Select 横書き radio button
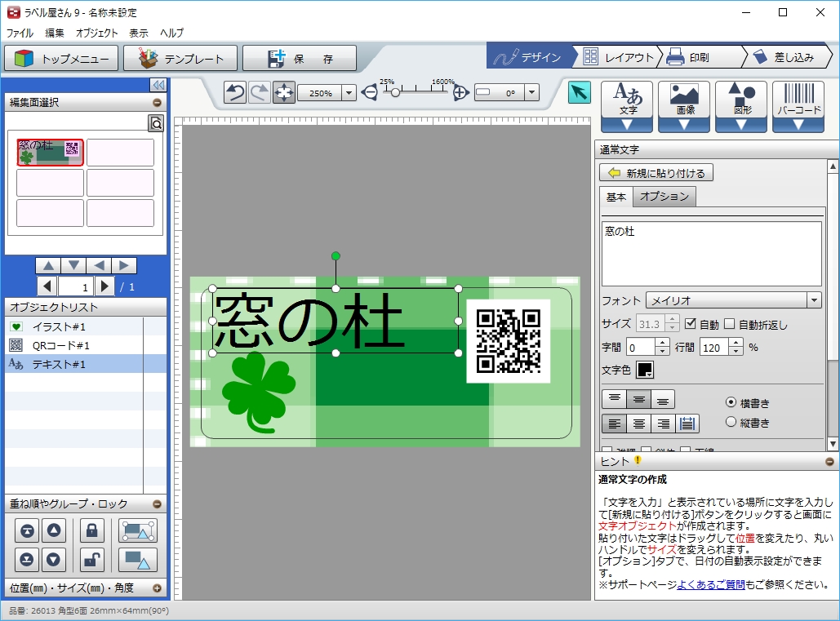Image resolution: width=840 pixels, height=621 pixels. click(731, 402)
